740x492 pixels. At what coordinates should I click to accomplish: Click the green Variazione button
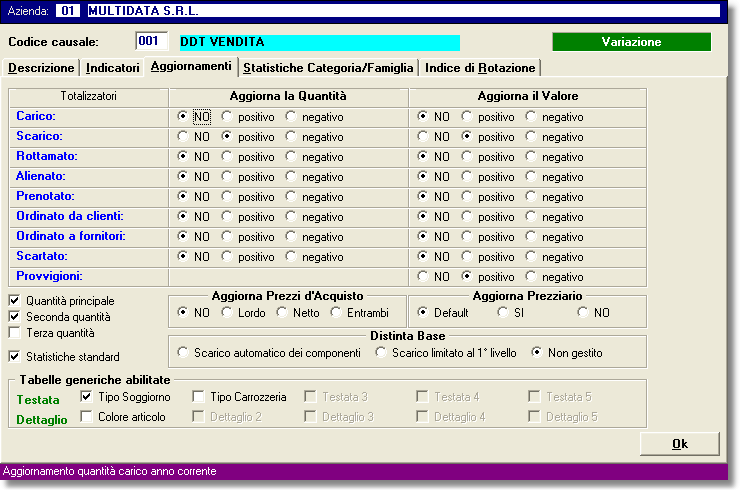click(x=631, y=42)
